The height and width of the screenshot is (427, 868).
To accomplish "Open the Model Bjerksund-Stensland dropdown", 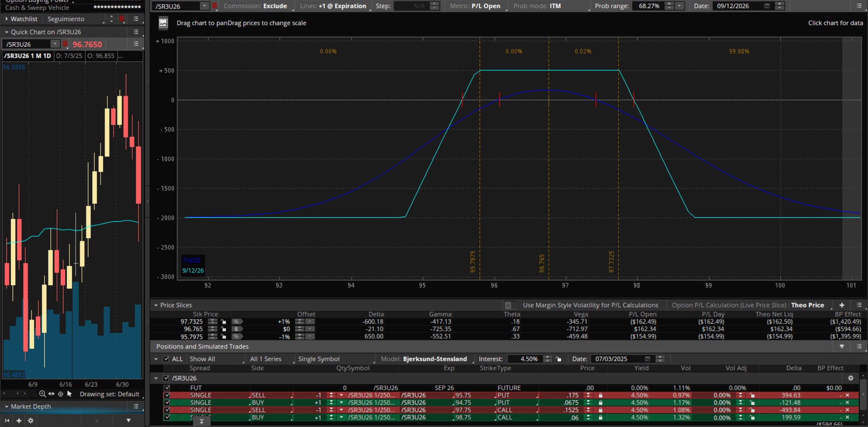I will [434, 359].
